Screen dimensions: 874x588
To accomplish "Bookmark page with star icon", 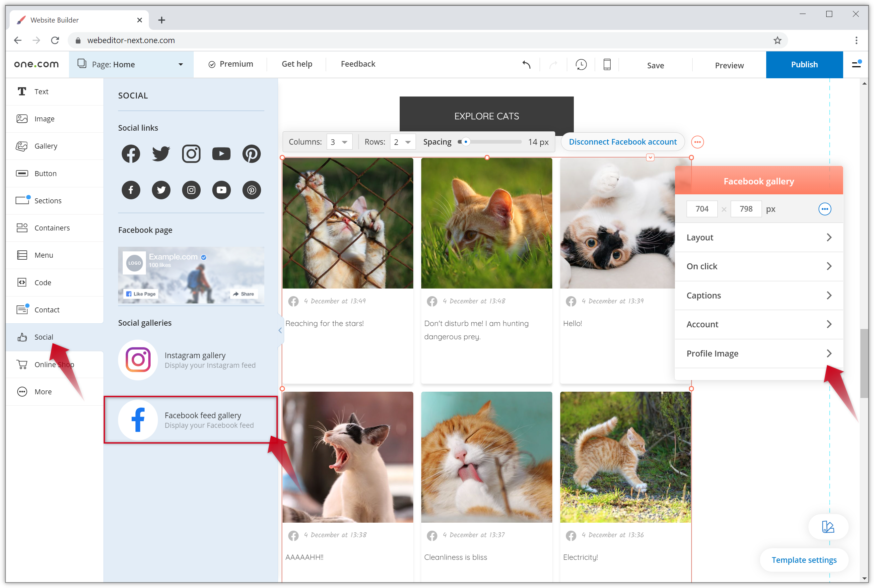I will [x=777, y=40].
